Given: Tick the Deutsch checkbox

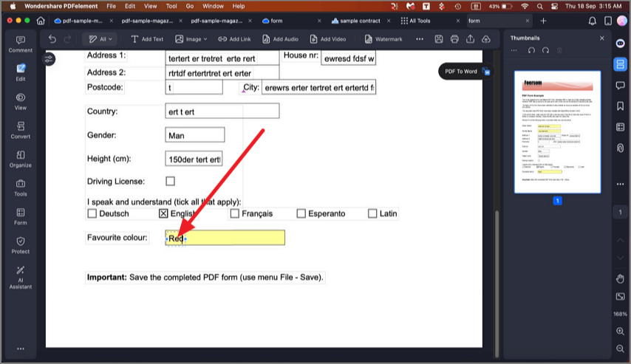Looking at the screenshot, I should tap(92, 213).
